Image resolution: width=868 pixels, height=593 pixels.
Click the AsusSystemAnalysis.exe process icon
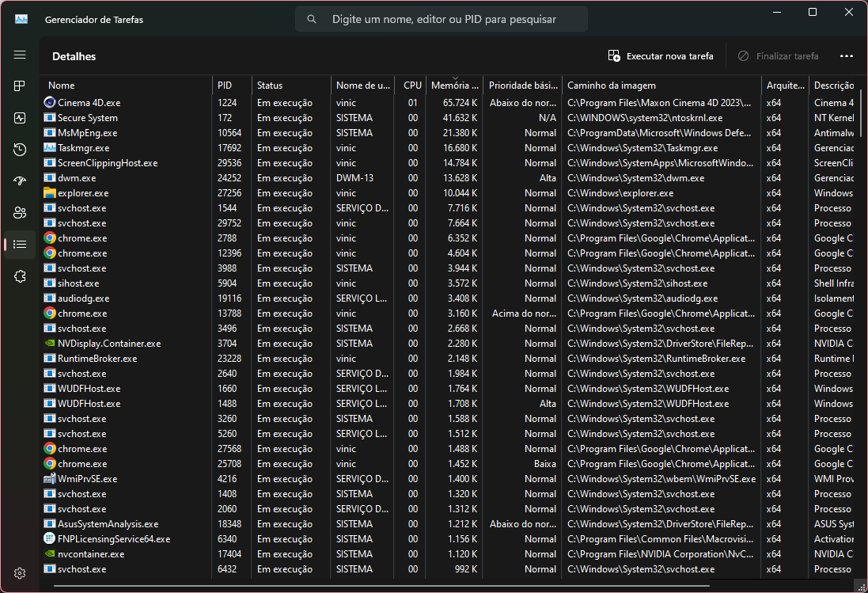[x=50, y=524]
